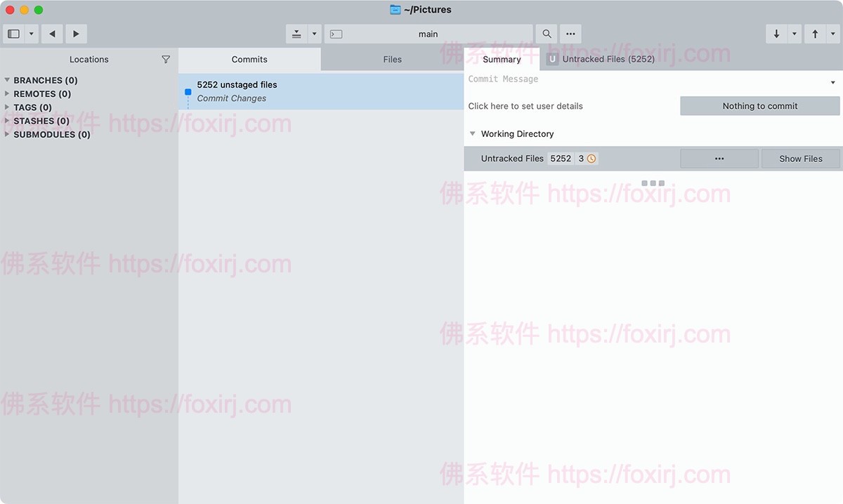Click the Locations filter funnel icon
The image size is (843, 504).
(x=166, y=60)
